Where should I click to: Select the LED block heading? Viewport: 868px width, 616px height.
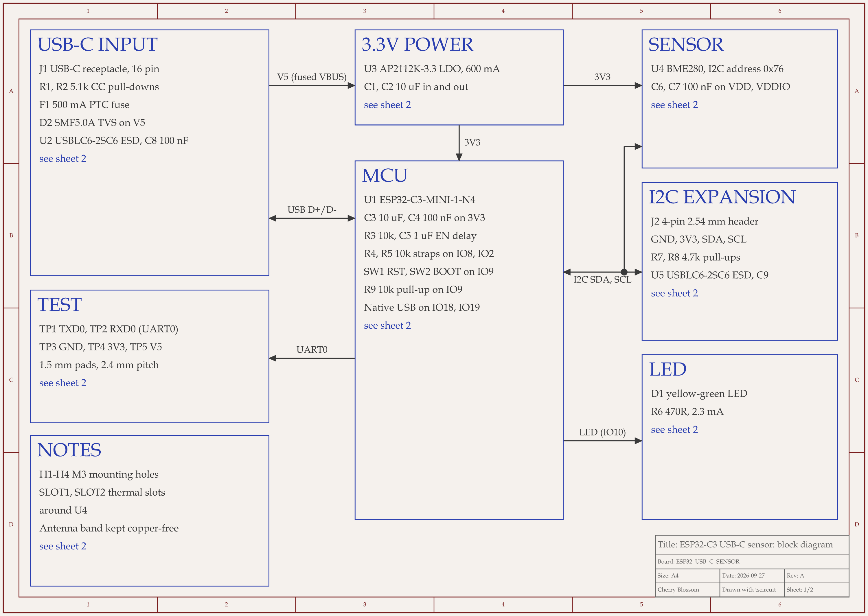coord(668,369)
